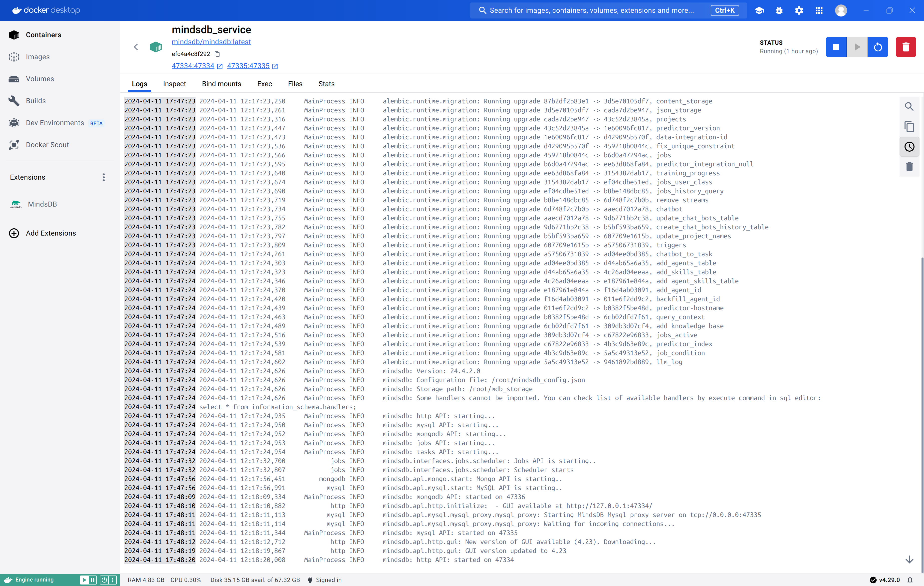Open the mindsdb/mindsdb:latest image link
This screenshot has height=586, width=924.
pyautogui.click(x=211, y=42)
